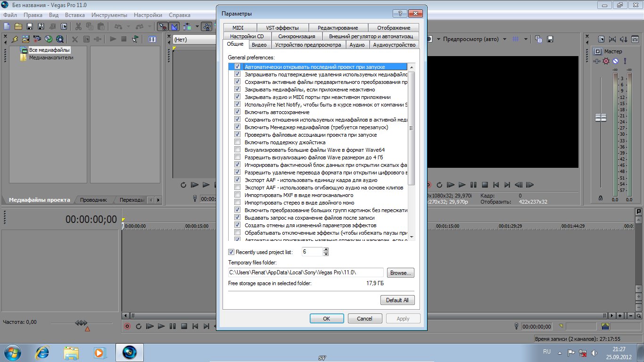The width and height of the screenshot is (644, 362).
Task: Click the Extract Audio from CD icon
Action: [49, 39]
